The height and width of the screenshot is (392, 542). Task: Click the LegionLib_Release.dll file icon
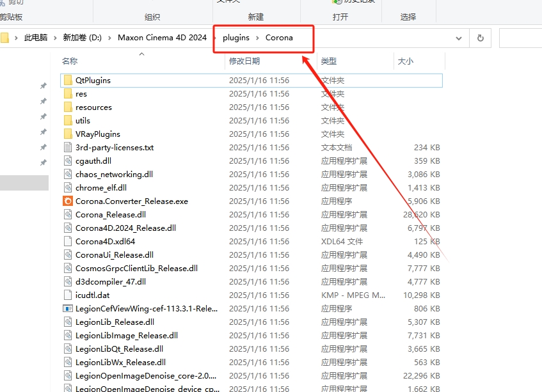(x=68, y=322)
